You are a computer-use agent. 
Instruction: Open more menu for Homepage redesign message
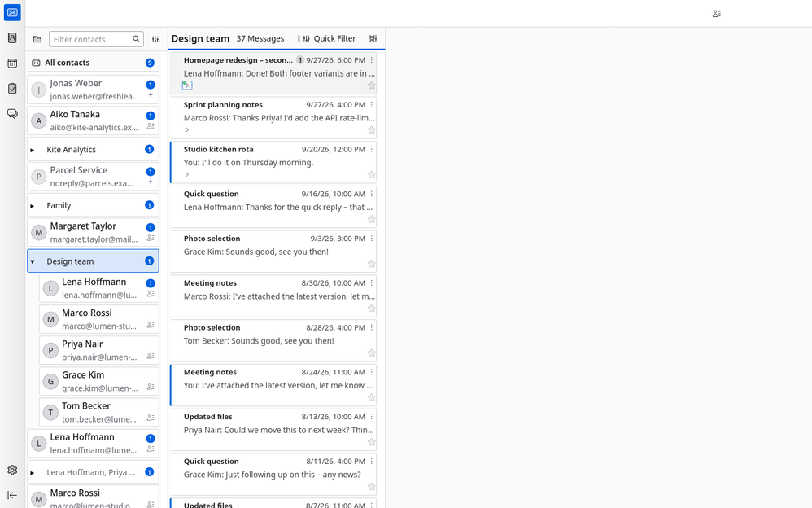point(371,60)
